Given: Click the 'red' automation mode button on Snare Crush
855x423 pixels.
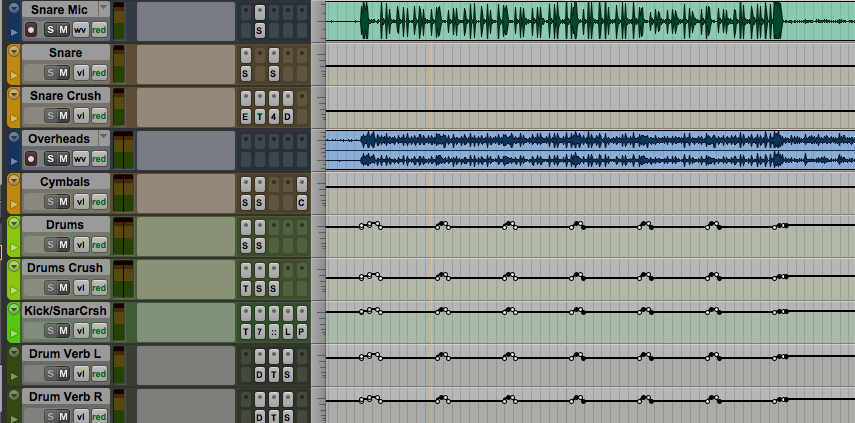Looking at the screenshot, I should (99, 115).
